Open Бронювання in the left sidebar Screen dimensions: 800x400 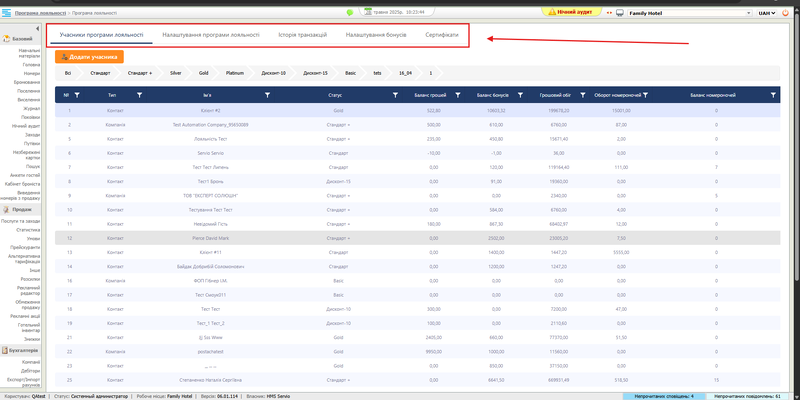coord(28,81)
